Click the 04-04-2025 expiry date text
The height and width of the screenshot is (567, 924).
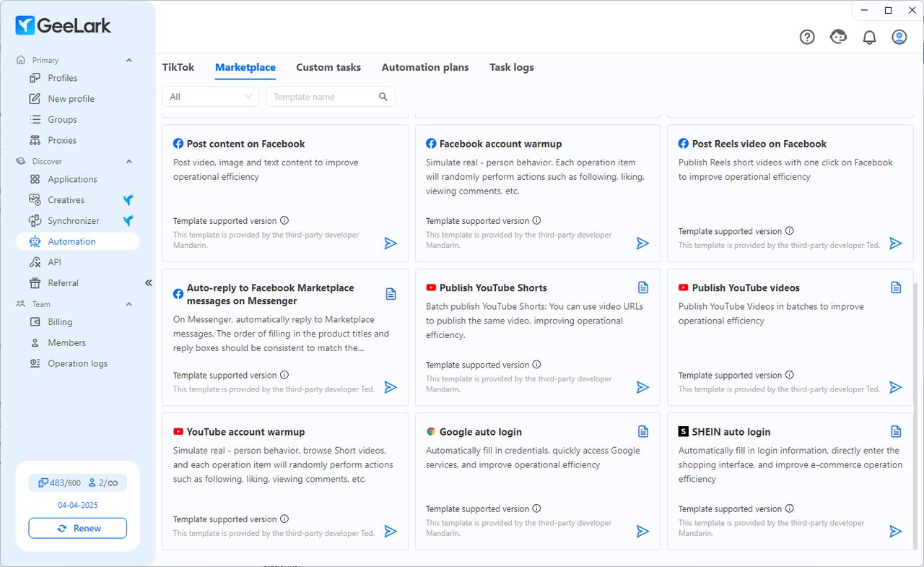pos(78,505)
